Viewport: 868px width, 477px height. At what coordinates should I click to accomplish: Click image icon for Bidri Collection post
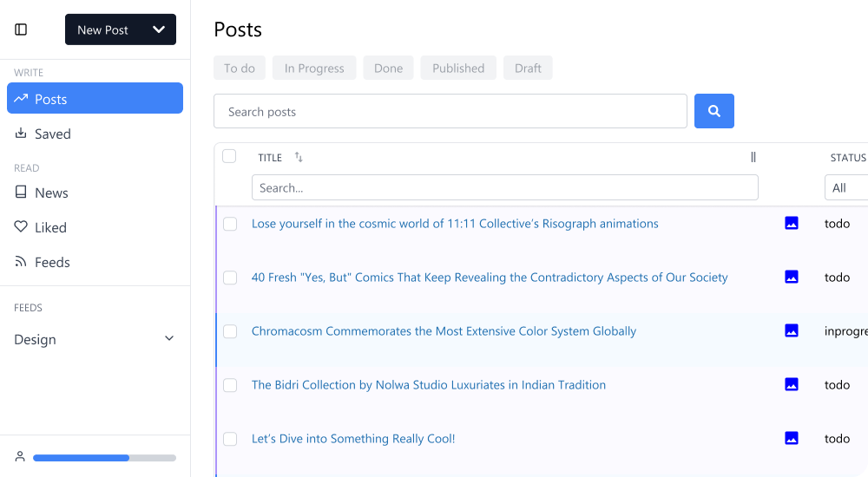coord(791,384)
